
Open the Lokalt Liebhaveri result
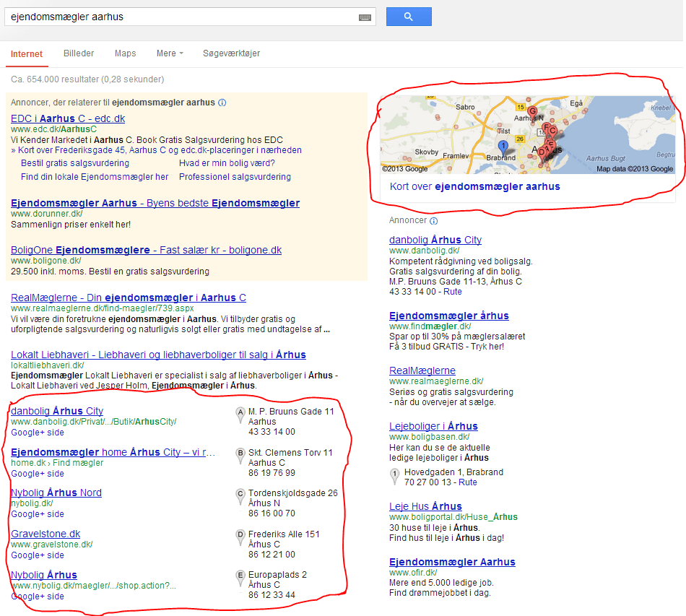pos(158,355)
